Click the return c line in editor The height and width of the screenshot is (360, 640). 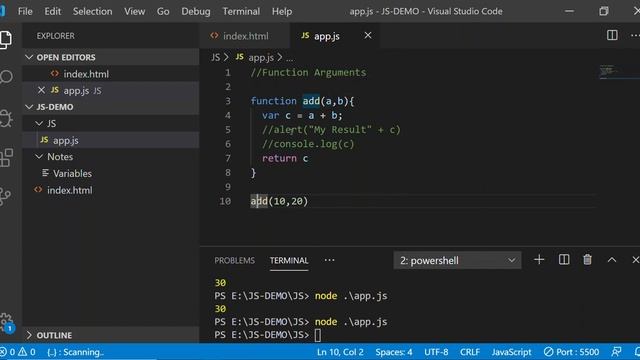[x=285, y=158]
